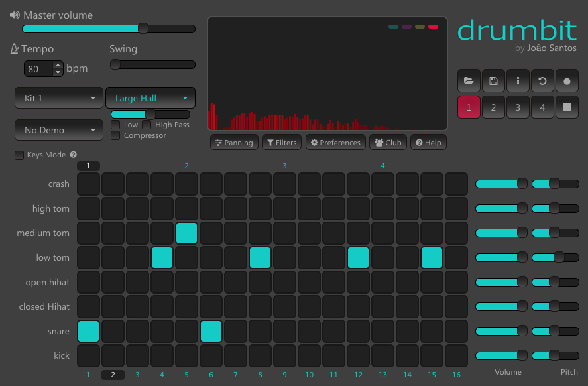Screen dimensions: 588x386
Task: Click the audio spectrum visualizer
Action: coord(327,74)
